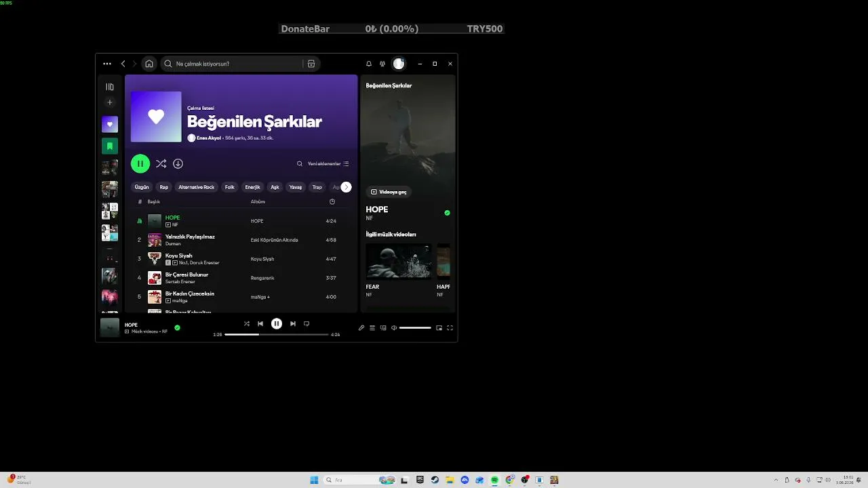Toggle shuffle in the bottom player controls
This screenshot has width=868, height=488.
click(x=247, y=324)
